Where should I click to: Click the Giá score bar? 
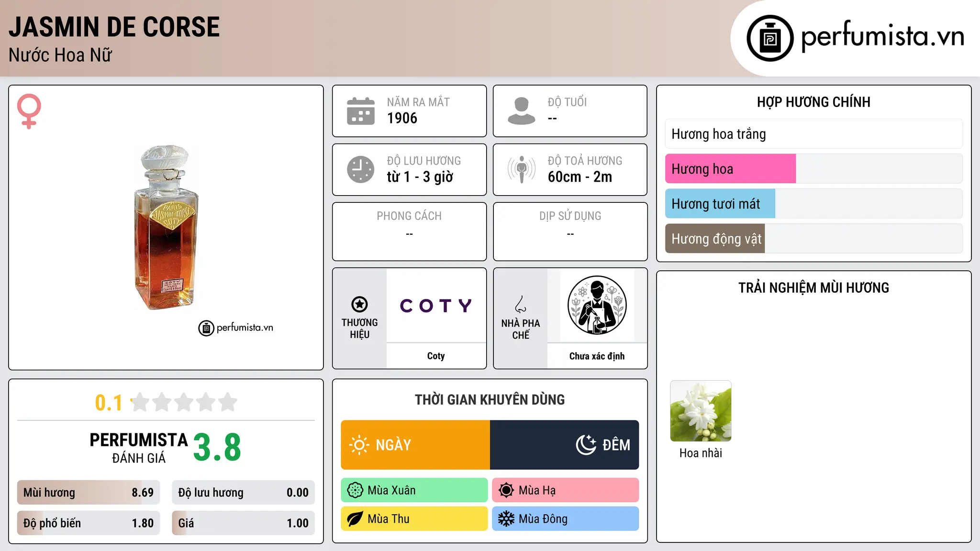pos(244,523)
